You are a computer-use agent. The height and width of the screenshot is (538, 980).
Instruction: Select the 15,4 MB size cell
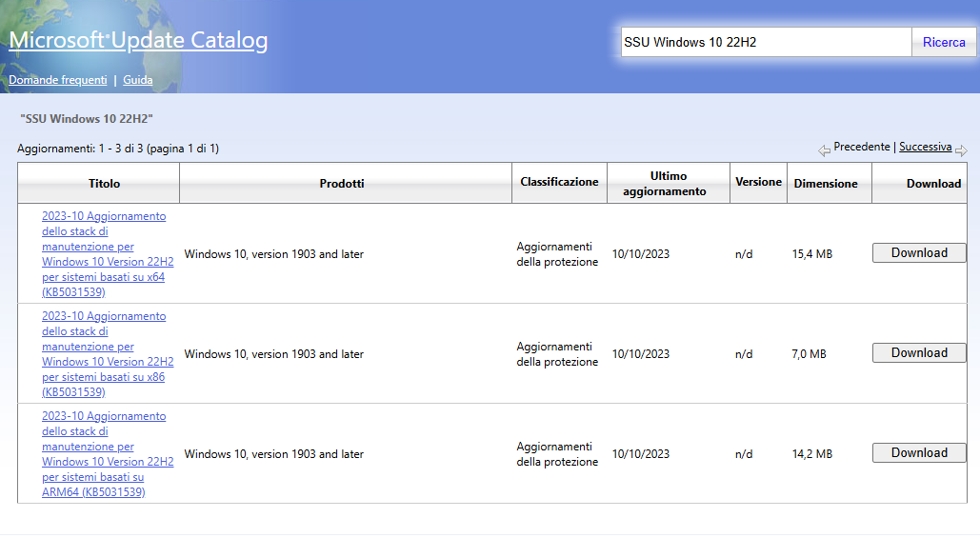[x=811, y=254]
